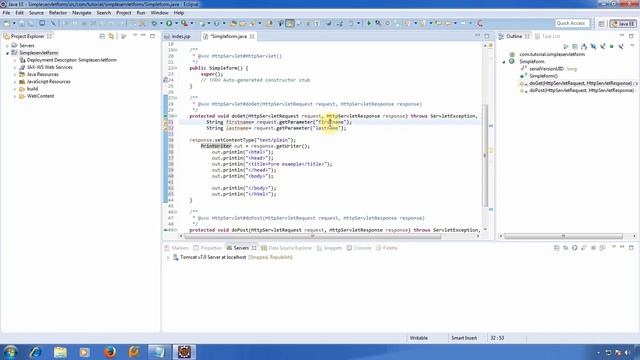Click the red circular arrow toolbar icon
640x360 pixels.
480,24
